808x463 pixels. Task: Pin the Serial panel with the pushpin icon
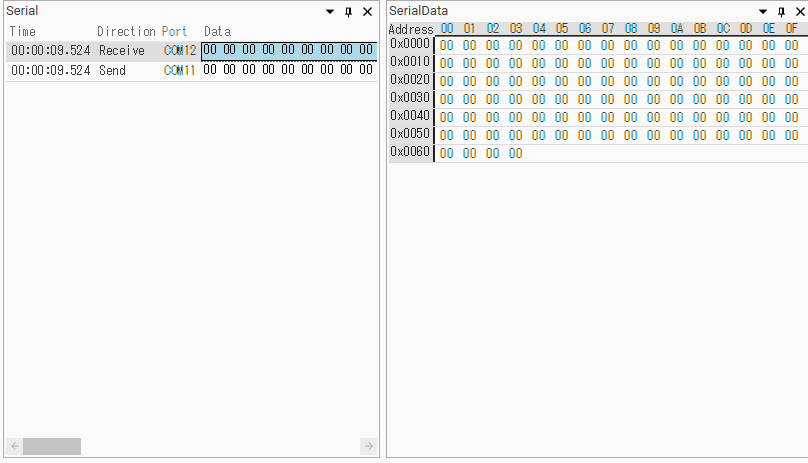(x=348, y=11)
